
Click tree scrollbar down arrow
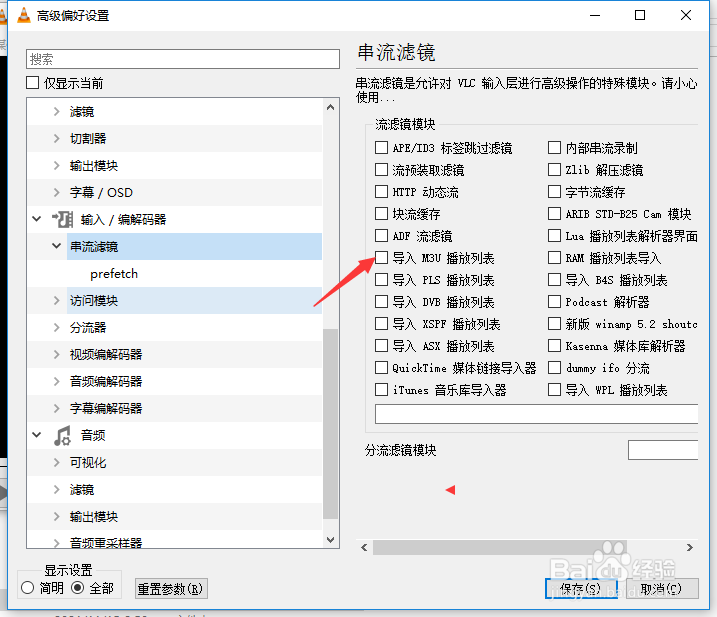(x=331, y=540)
